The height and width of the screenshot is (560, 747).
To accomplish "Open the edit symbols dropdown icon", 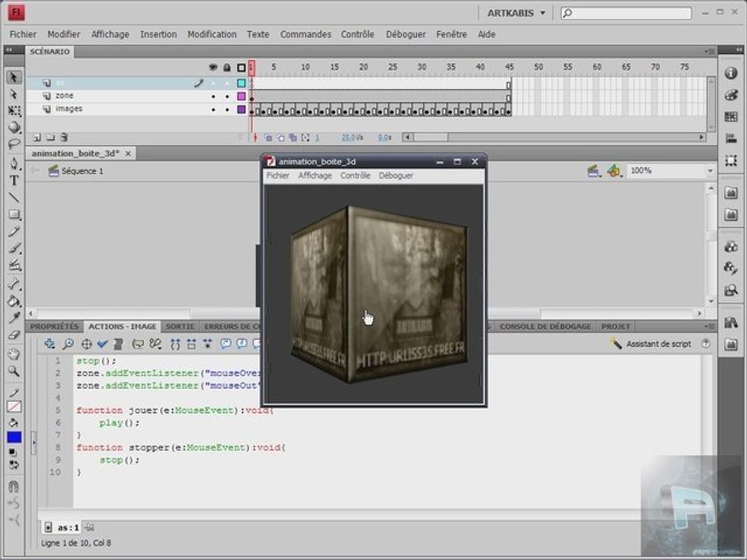I will coord(614,170).
